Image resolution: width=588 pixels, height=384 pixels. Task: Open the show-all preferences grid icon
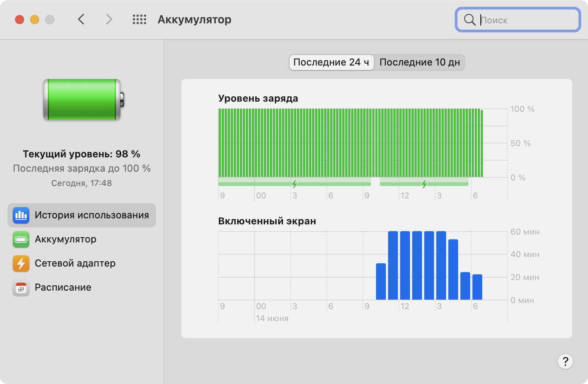[139, 20]
